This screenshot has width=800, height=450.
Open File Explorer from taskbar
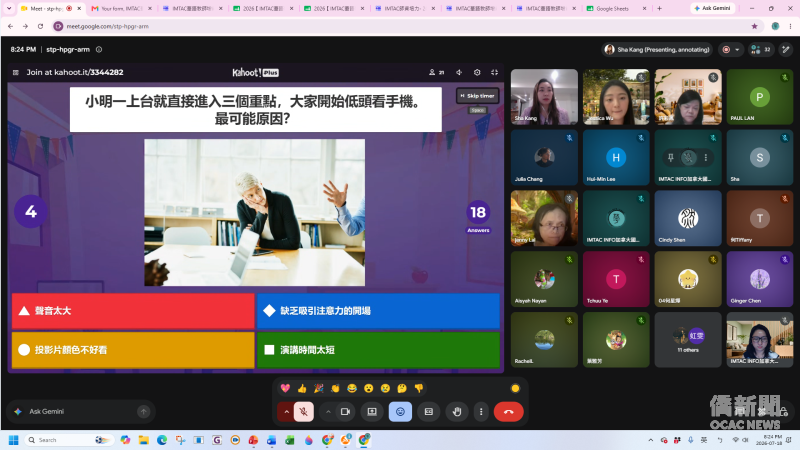pos(144,440)
